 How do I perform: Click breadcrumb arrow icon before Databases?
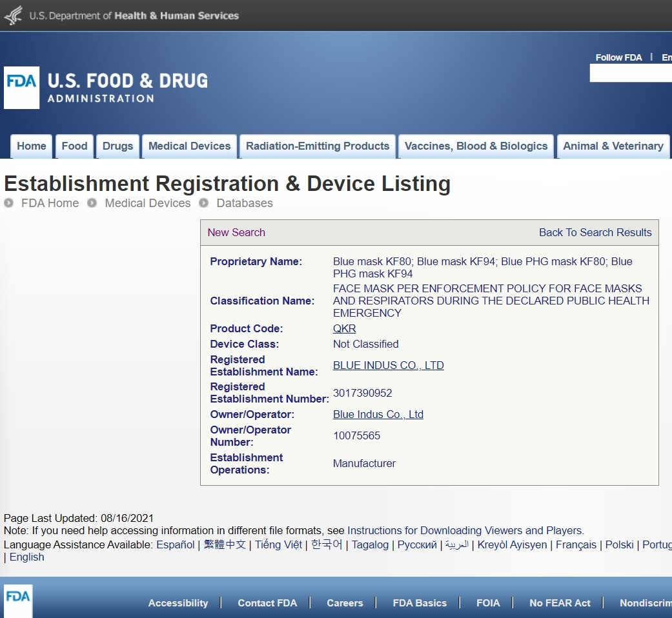tap(203, 203)
